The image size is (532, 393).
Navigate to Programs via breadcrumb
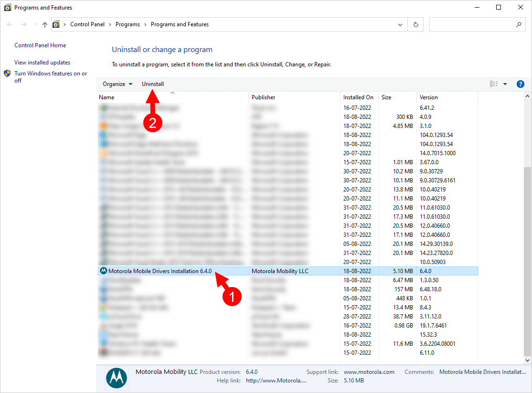click(x=128, y=24)
